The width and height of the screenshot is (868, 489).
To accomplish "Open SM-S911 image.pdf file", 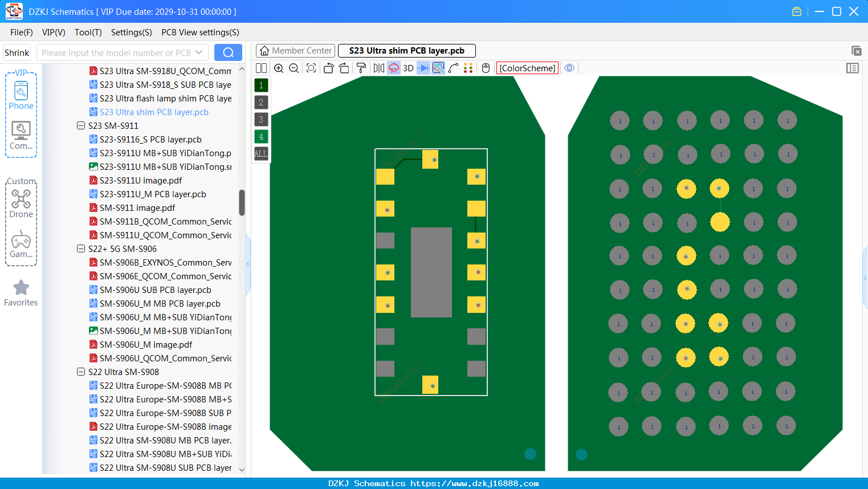I will point(137,208).
